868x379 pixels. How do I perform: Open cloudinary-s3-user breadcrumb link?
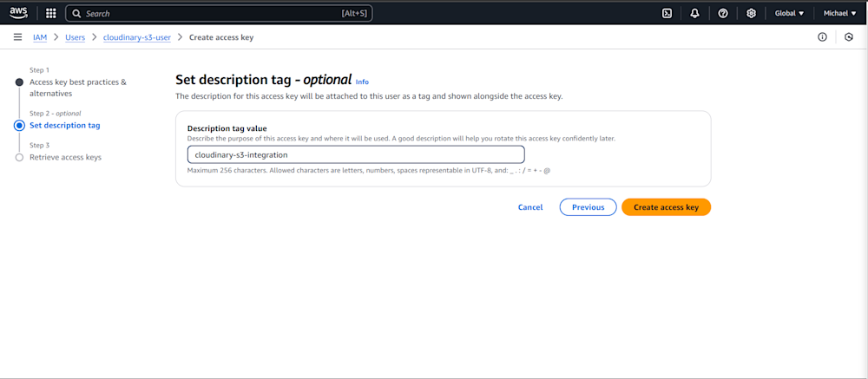[137, 37]
